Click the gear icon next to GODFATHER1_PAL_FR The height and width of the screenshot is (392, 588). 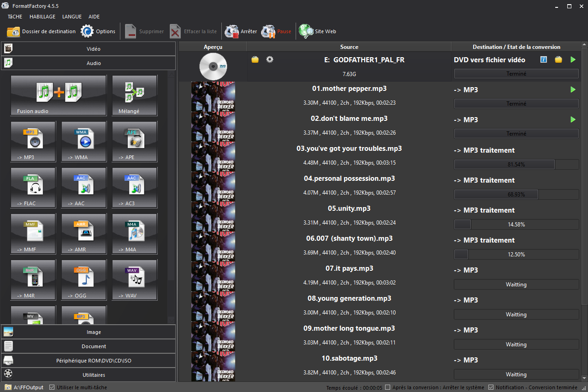(270, 59)
